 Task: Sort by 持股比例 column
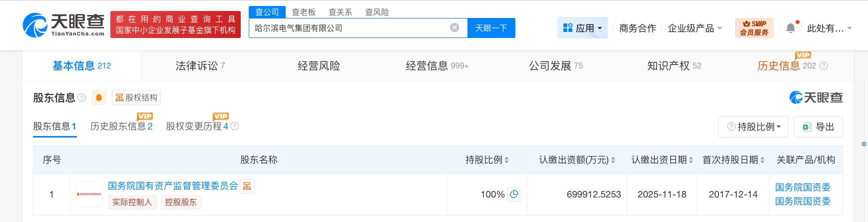click(x=506, y=160)
